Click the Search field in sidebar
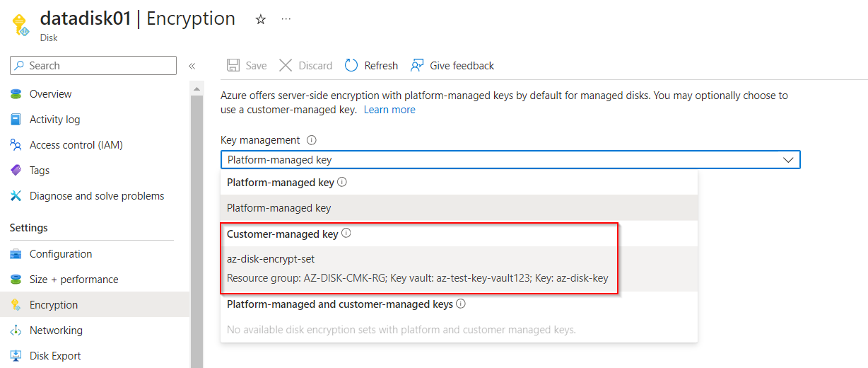Viewport: 868px width, 368px height. pyautogui.click(x=93, y=66)
